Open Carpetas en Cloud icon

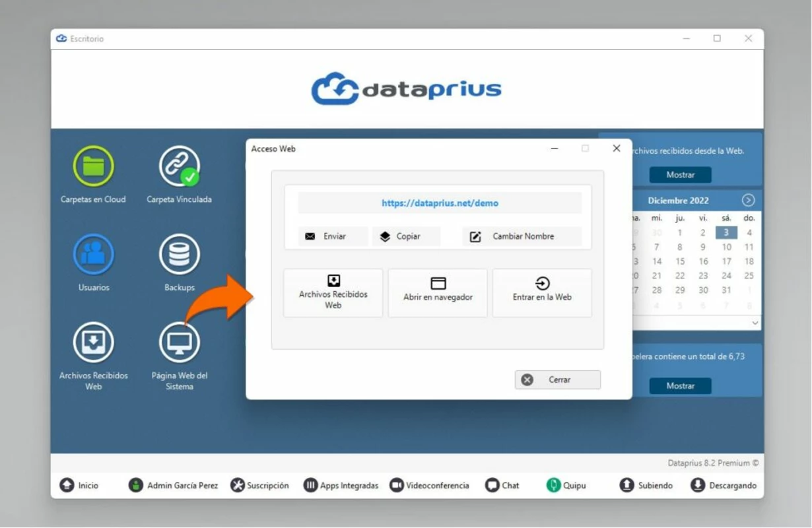(93, 166)
